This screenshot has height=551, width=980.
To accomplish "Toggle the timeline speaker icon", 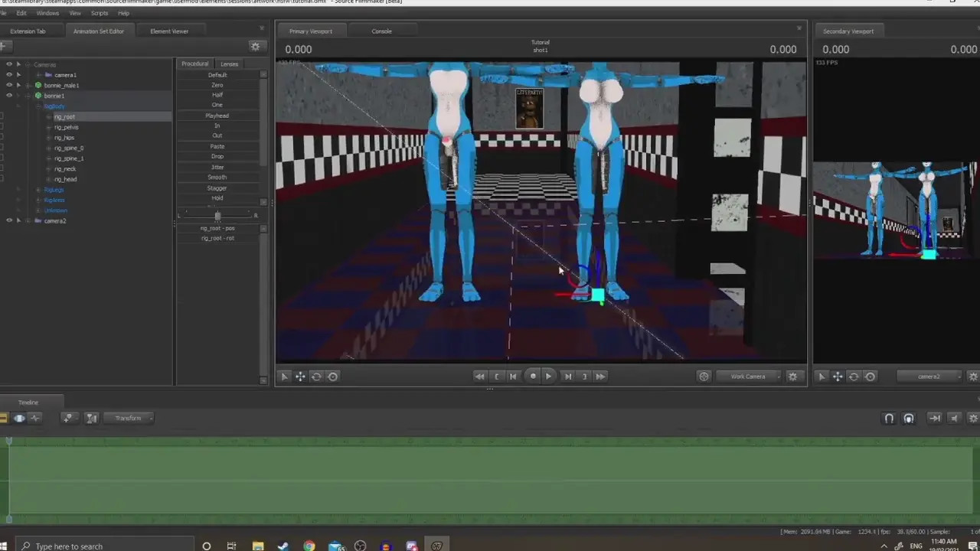I will [954, 419].
